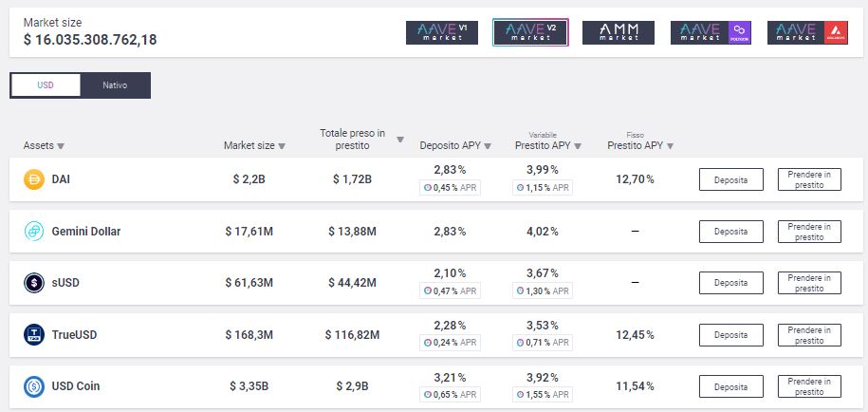Viewport: 868px width, 412px height.
Task: Click USD Coin market size $ 3,35B
Action: coord(249,386)
